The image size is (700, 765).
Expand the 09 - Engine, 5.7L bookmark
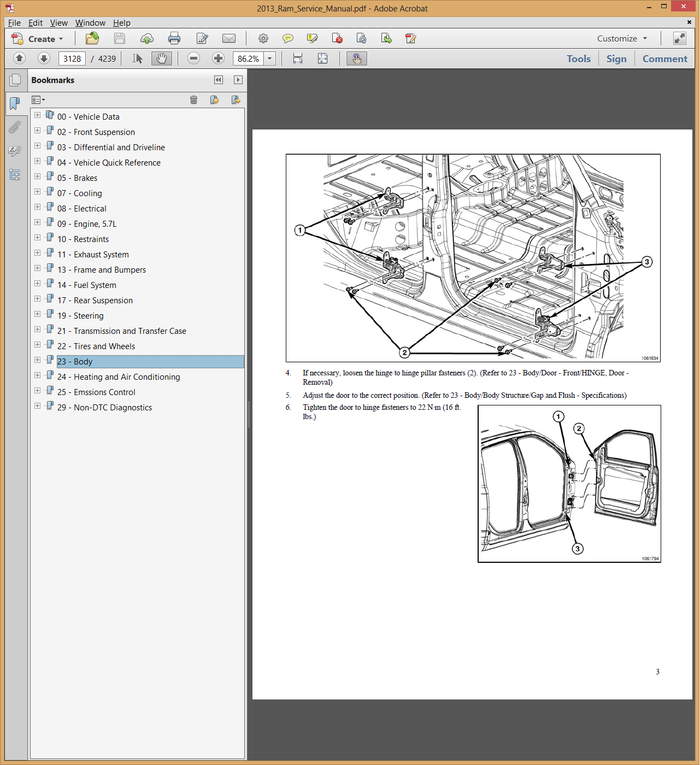coord(37,222)
